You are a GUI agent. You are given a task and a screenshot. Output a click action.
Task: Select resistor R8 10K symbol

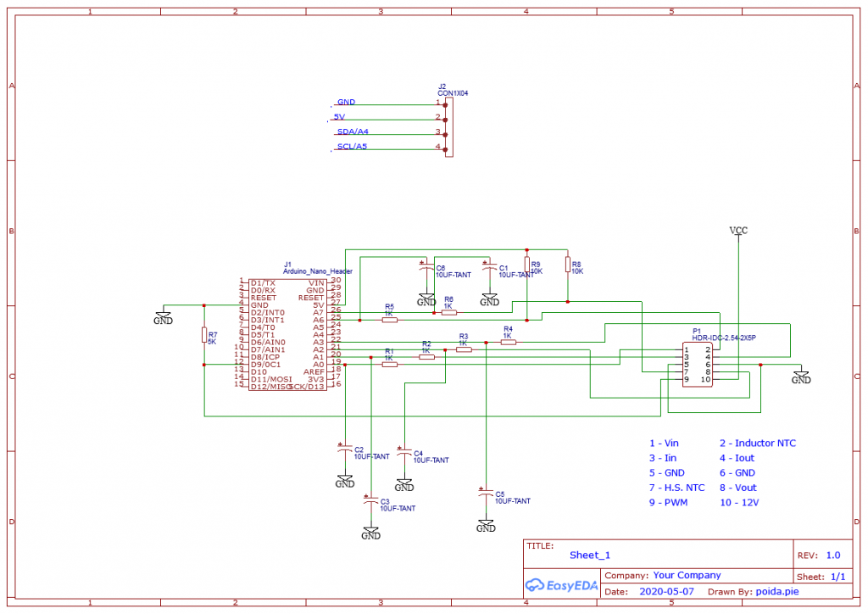tap(568, 265)
